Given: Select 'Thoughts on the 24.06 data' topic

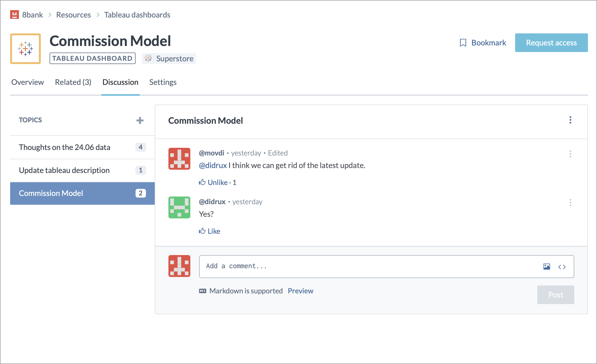Looking at the screenshot, I should (x=65, y=147).
